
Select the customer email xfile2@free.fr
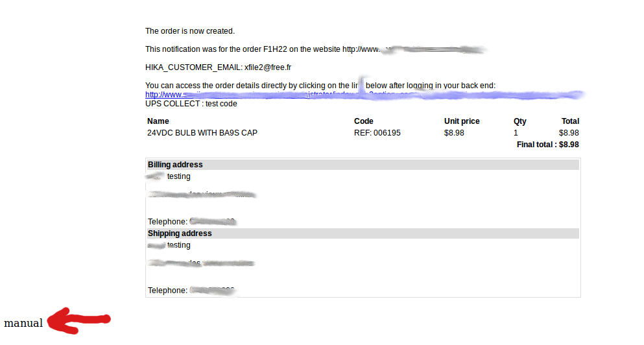[x=268, y=67]
